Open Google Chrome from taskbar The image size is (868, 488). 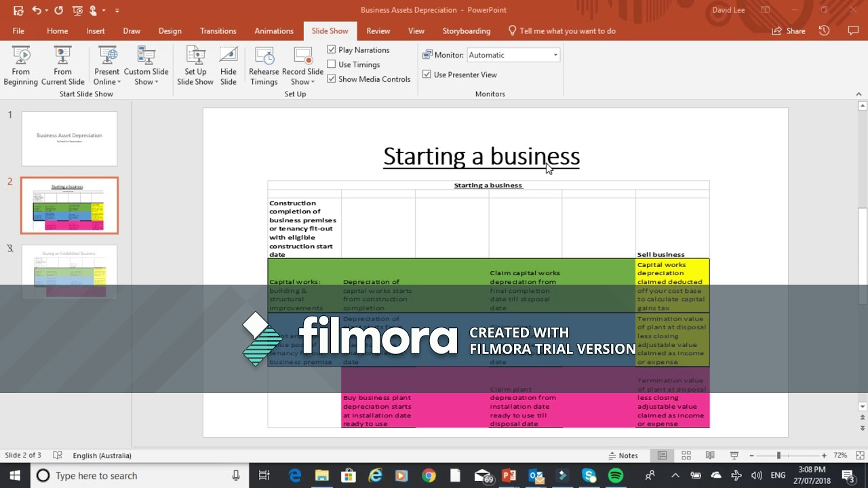pos(429,476)
